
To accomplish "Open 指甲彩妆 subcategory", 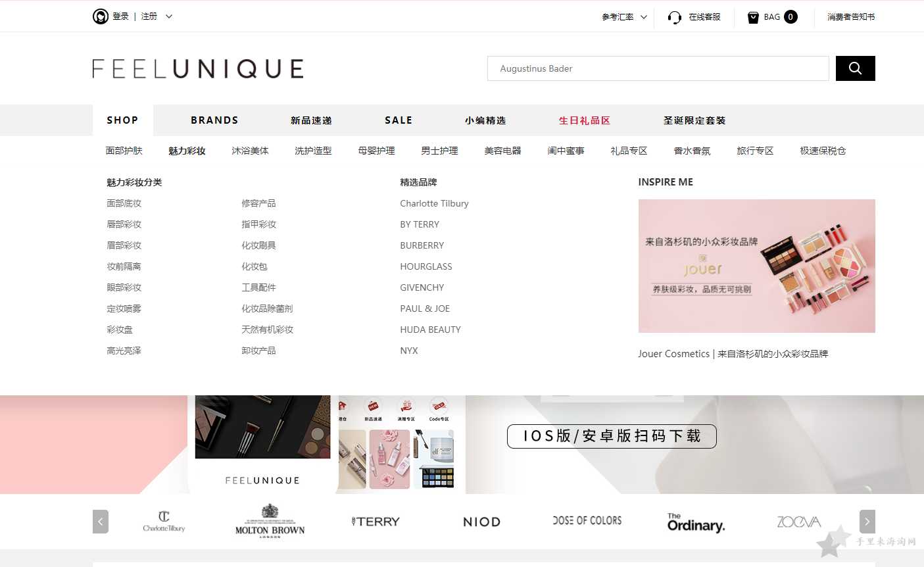I will tap(258, 224).
